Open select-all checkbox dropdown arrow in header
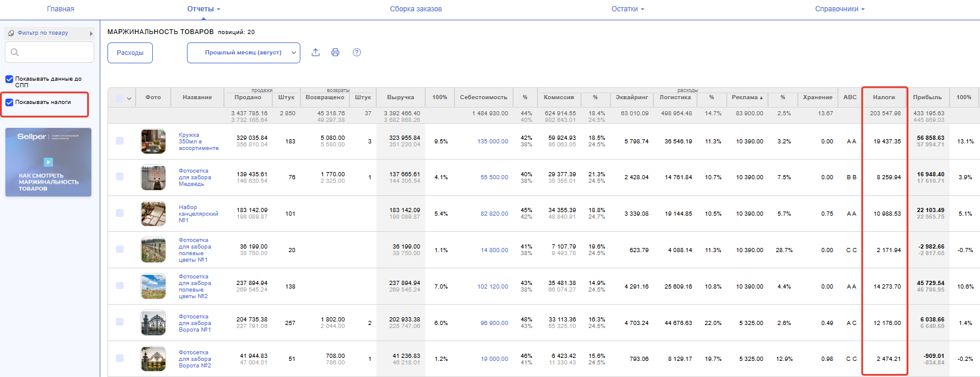980x377 pixels. click(129, 99)
